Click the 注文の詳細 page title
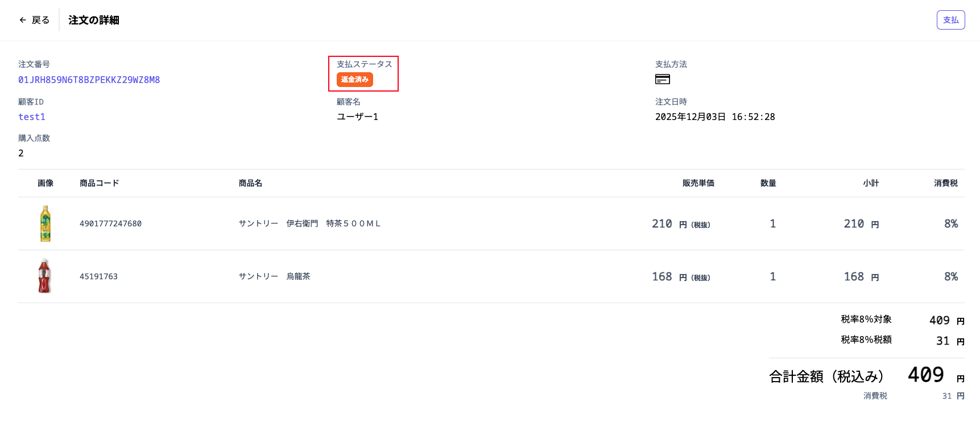Screen dimensions: 980x422 [94, 20]
